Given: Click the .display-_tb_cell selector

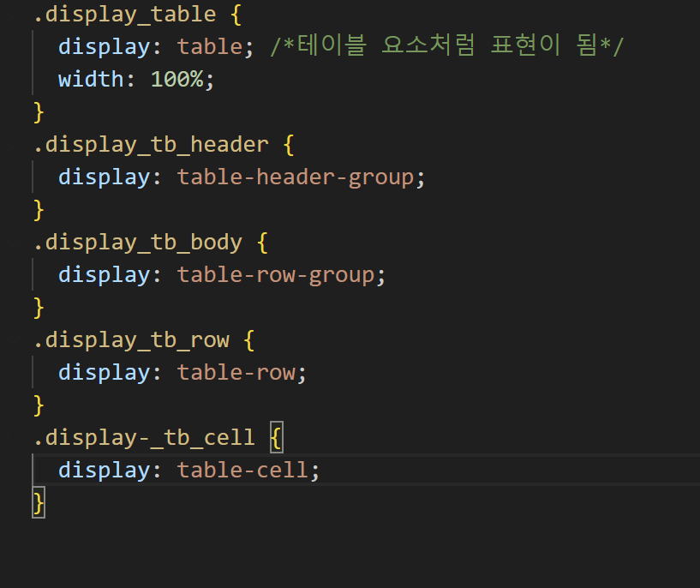Looking at the screenshot, I should (145, 438).
